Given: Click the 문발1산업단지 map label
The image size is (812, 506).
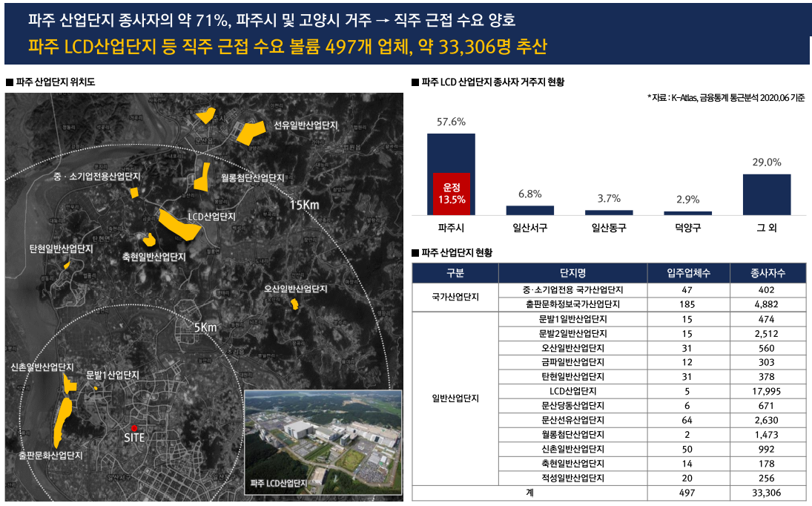Looking at the screenshot, I should click(x=113, y=375).
